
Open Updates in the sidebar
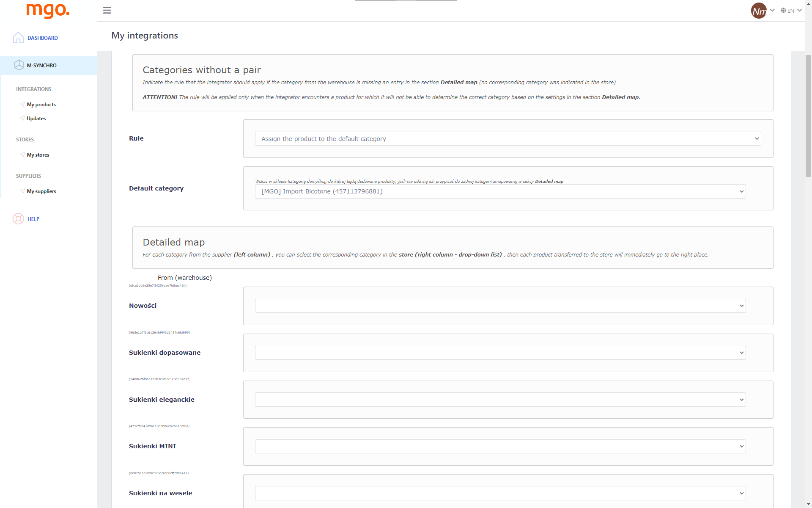[36, 119]
